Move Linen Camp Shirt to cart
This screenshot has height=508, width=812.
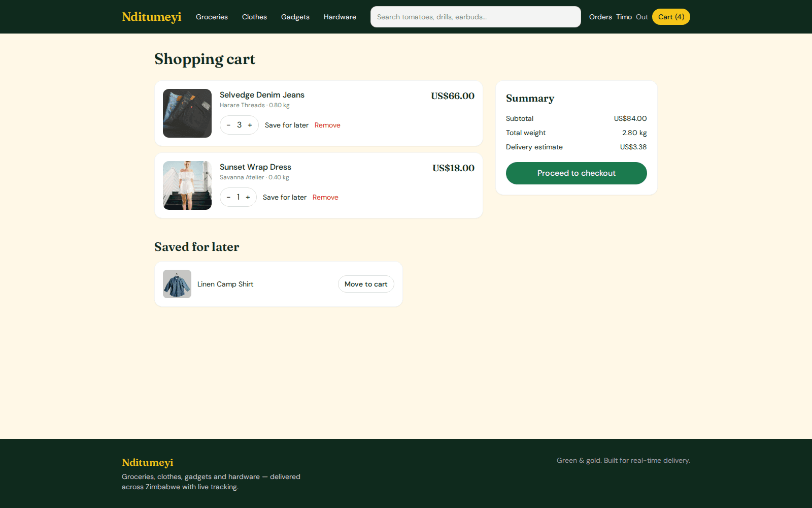[x=366, y=284]
